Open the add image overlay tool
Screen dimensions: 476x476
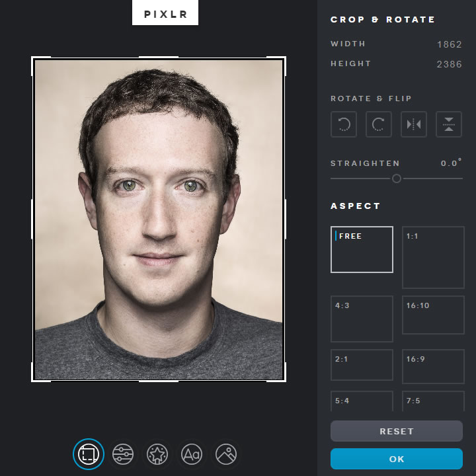(226, 454)
